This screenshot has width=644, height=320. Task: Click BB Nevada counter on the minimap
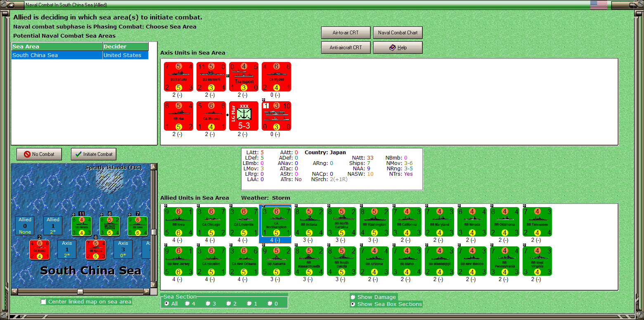(x=82, y=226)
